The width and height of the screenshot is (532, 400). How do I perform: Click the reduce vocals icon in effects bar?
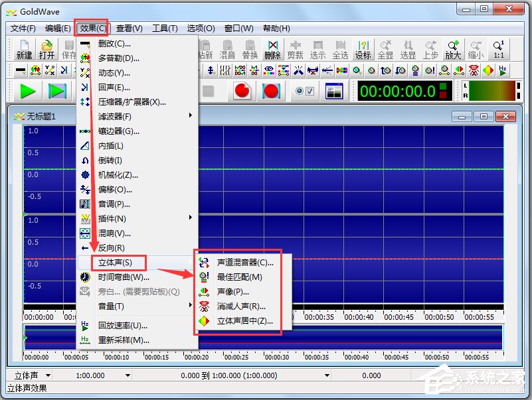(474, 70)
